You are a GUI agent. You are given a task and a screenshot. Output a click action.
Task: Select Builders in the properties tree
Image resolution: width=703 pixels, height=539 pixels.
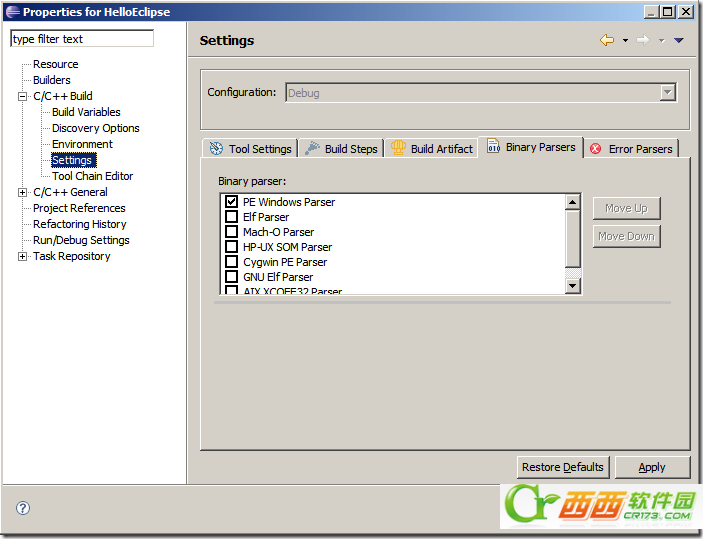(52, 80)
